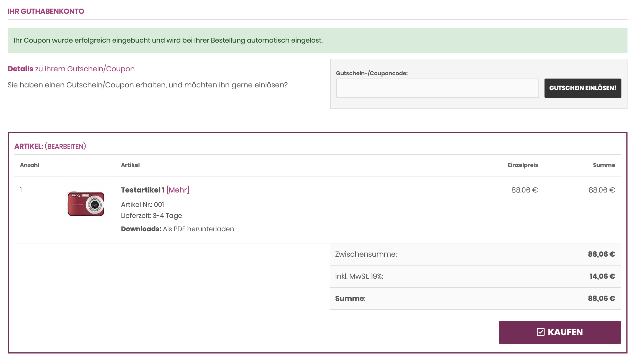Select the IHR GUTHABENKONTO heading
643x364 pixels.
[46, 11]
